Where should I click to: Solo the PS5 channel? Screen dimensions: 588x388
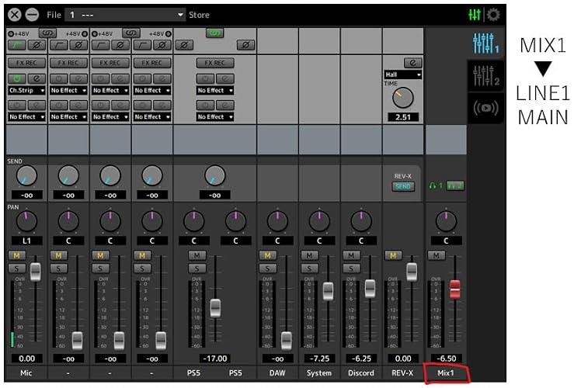[x=197, y=268]
